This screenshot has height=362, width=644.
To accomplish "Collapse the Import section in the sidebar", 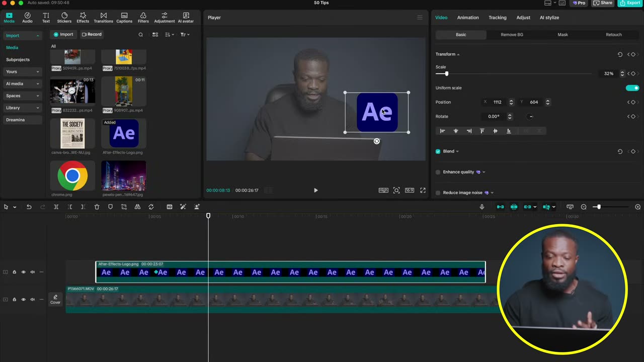I will pyautogui.click(x=37, y=36).
